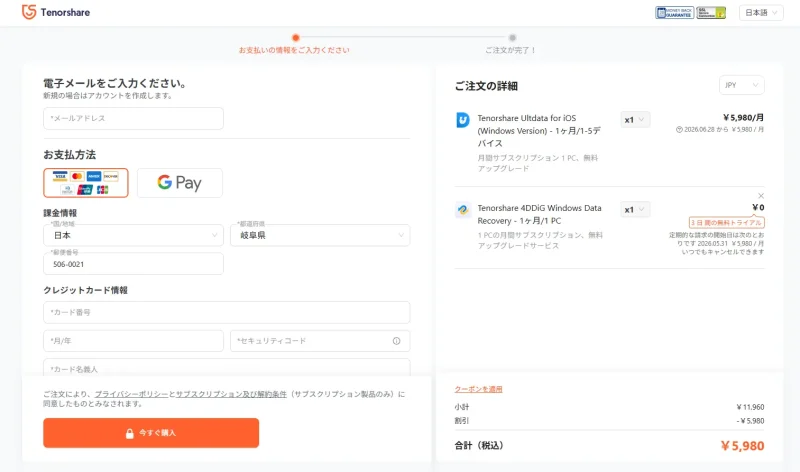Select Google Pay payment method
The height and width of the screenshot is (472, 800).
180,183
